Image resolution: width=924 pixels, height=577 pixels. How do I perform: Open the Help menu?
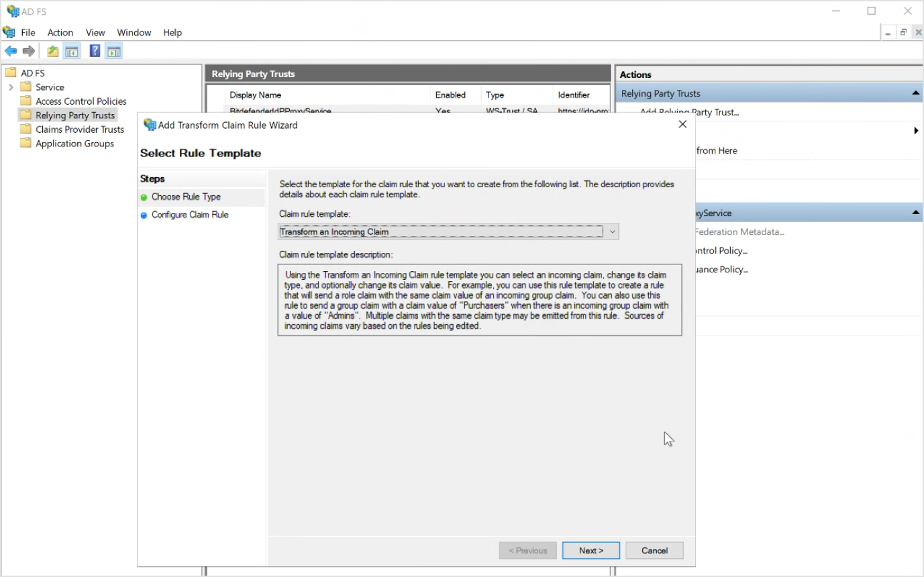tap(172, 32)
